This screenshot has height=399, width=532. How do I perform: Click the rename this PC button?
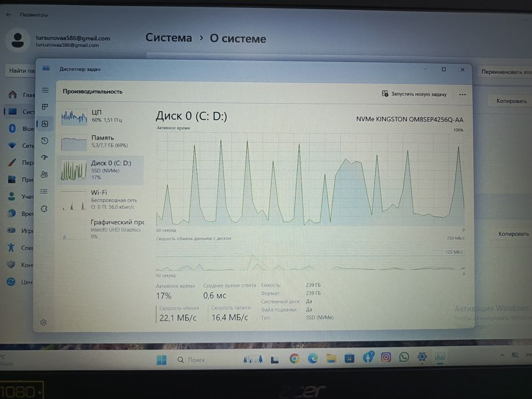(x=505, y=72)
